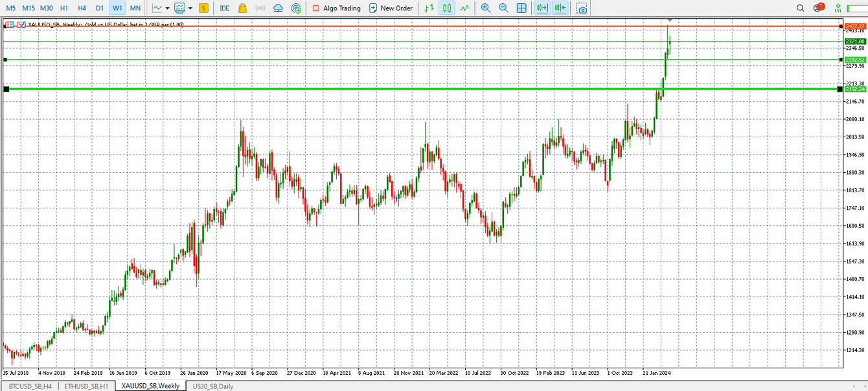Take a chart screenshot with camera icon
This screenshot has height=391, width=868.
[582, 8]
